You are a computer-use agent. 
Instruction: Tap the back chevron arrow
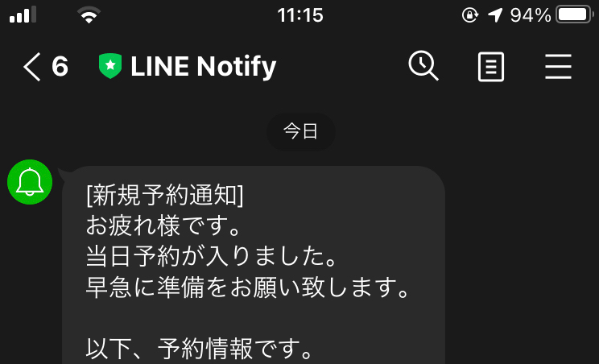click(32, 67)
